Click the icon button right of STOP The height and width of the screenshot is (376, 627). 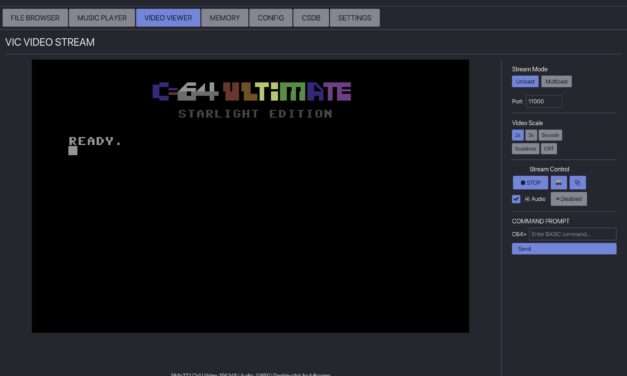click(x=559, y=183)
